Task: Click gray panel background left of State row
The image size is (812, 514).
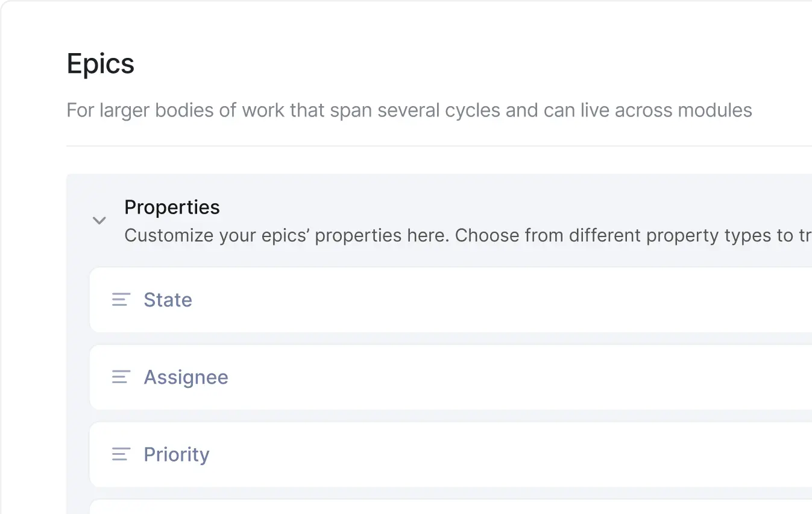Action: point(78,300)
